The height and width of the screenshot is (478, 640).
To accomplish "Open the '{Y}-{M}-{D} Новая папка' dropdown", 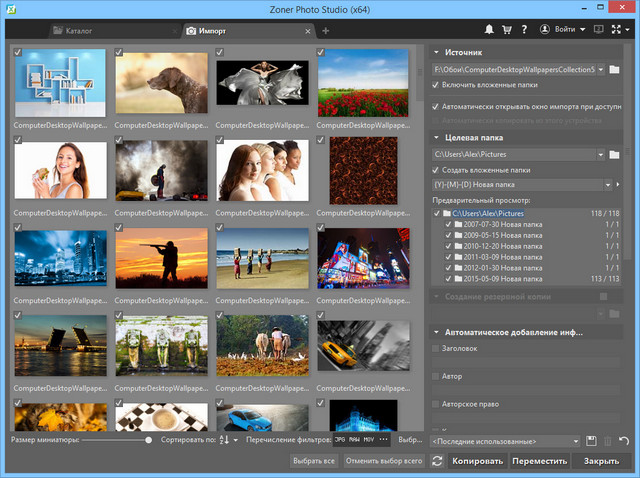I will (x=605, y=185).
